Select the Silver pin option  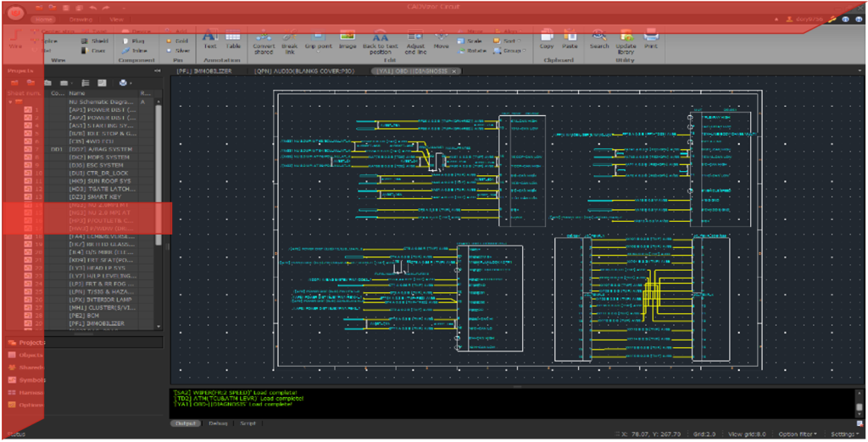click(178, 50)
